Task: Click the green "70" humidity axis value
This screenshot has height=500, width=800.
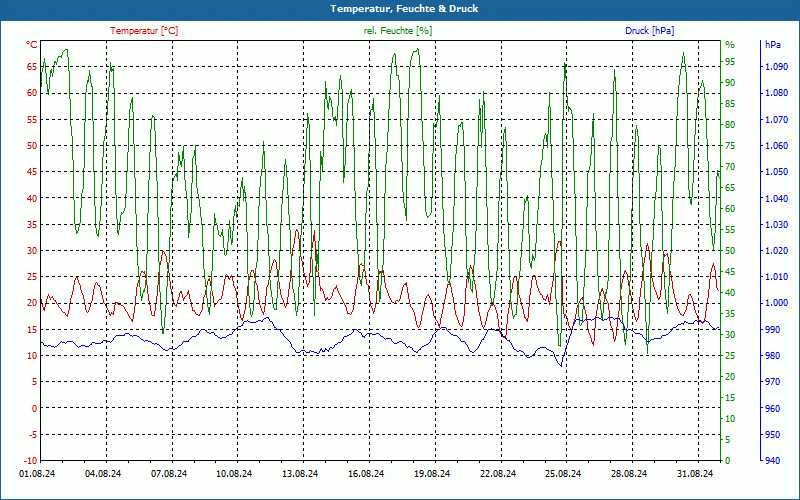Action: (x=730, y=167)
